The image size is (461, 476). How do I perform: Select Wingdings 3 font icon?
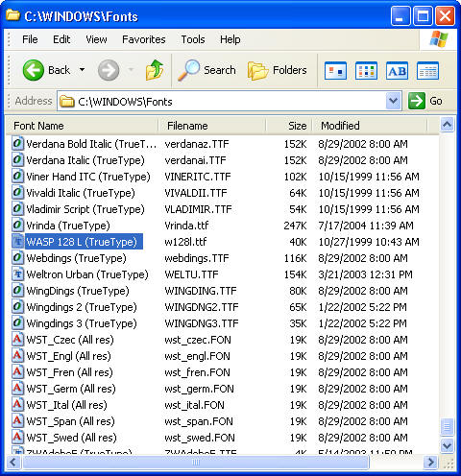click(17, 322)
